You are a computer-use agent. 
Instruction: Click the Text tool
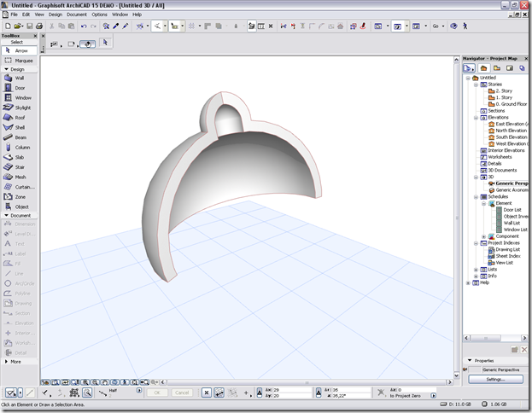point(19,244)
